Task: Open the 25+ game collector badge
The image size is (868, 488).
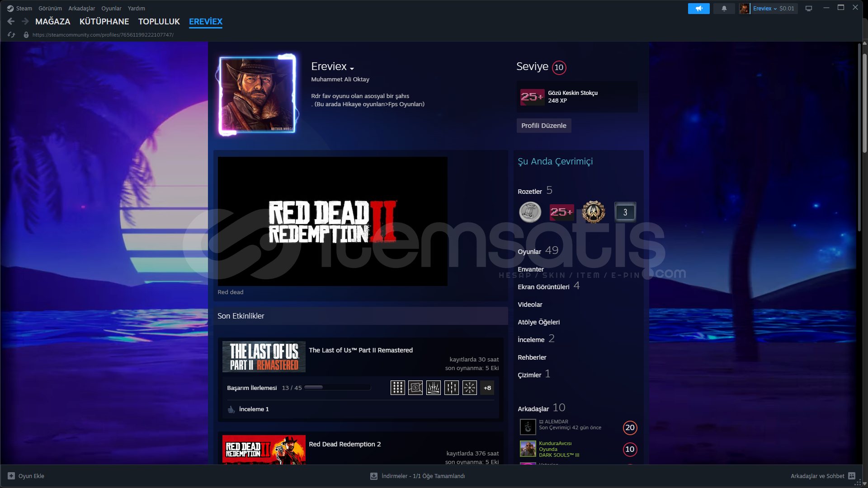Action: click(561, 212)
